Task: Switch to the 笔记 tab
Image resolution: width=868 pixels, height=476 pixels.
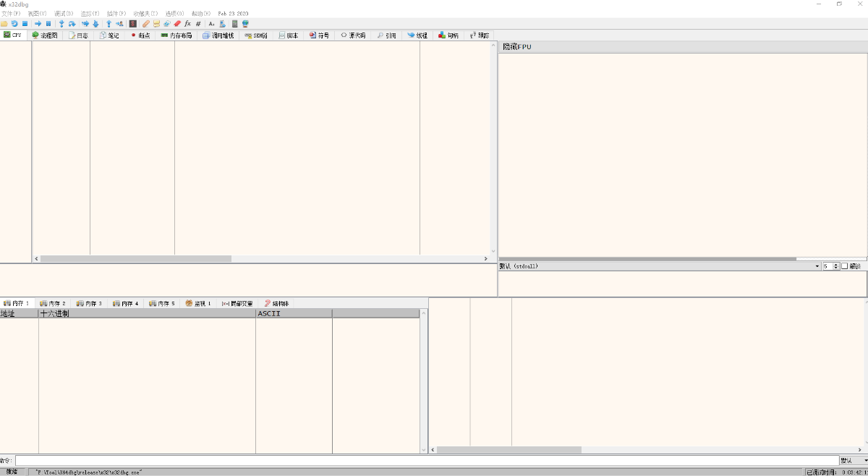Action: click(109, 35)
